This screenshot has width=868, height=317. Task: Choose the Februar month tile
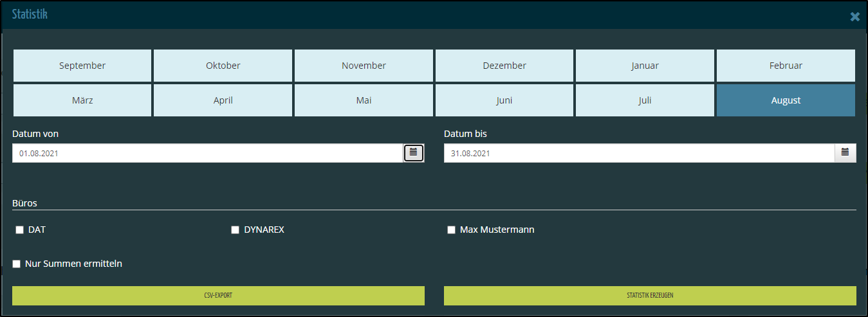tap(786, 66)
